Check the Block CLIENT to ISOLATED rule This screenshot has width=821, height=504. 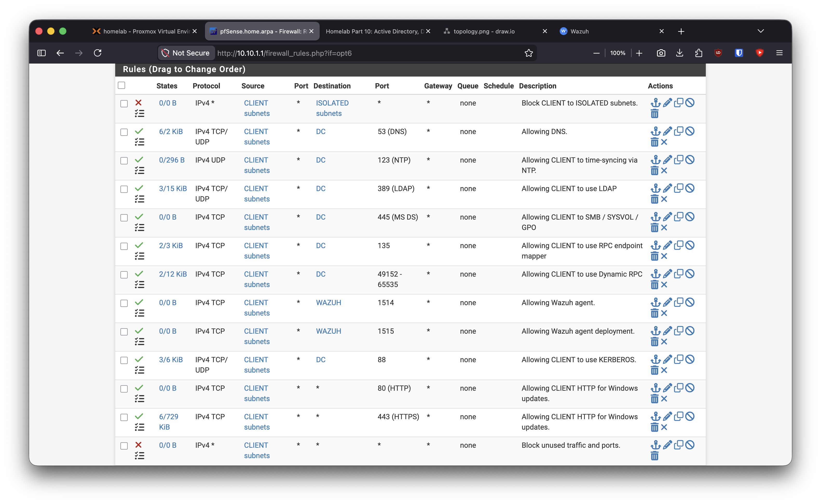[124, 104]
